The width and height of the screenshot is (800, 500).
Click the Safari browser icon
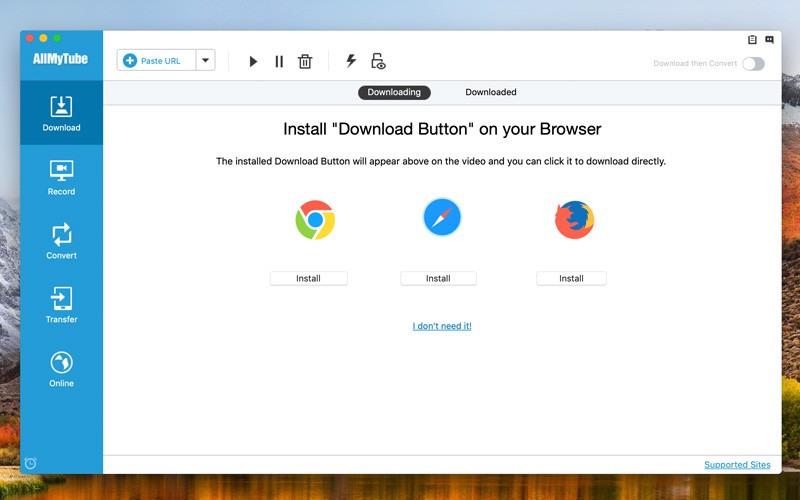pyautogui.click(x=442, y=217)
